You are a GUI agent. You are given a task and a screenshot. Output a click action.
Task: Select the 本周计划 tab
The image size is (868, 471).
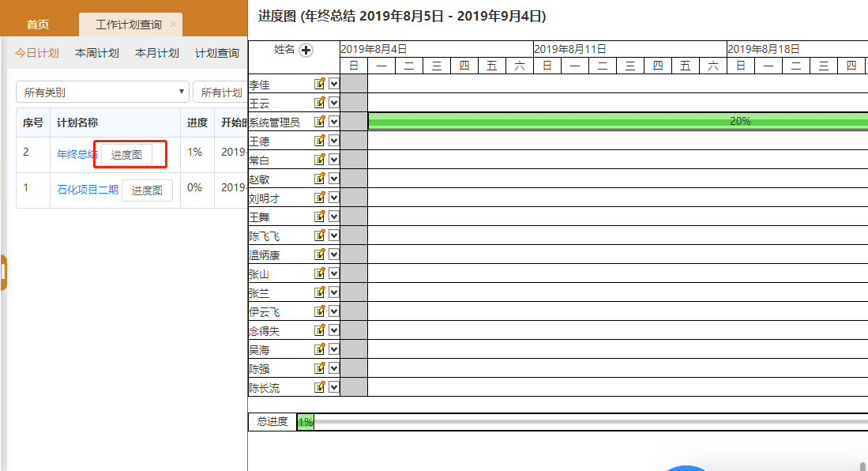[97, 54]
